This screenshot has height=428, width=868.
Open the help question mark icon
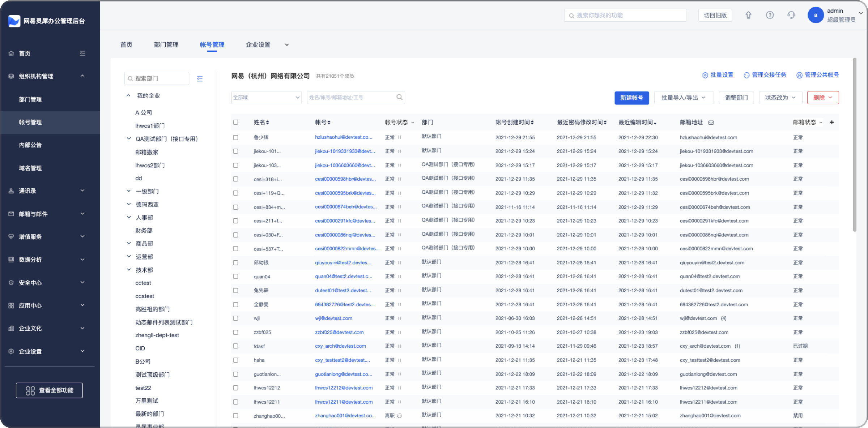(x=770, y=15)
